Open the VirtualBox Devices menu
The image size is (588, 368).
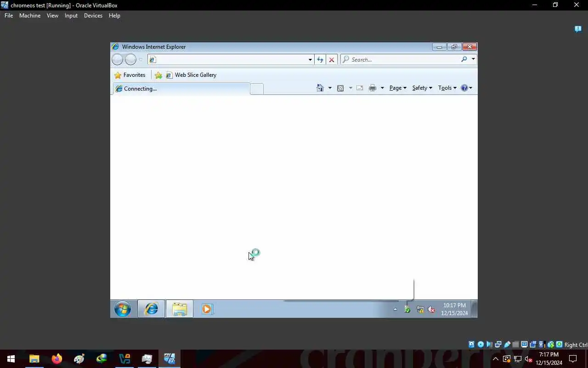point(93,15)
